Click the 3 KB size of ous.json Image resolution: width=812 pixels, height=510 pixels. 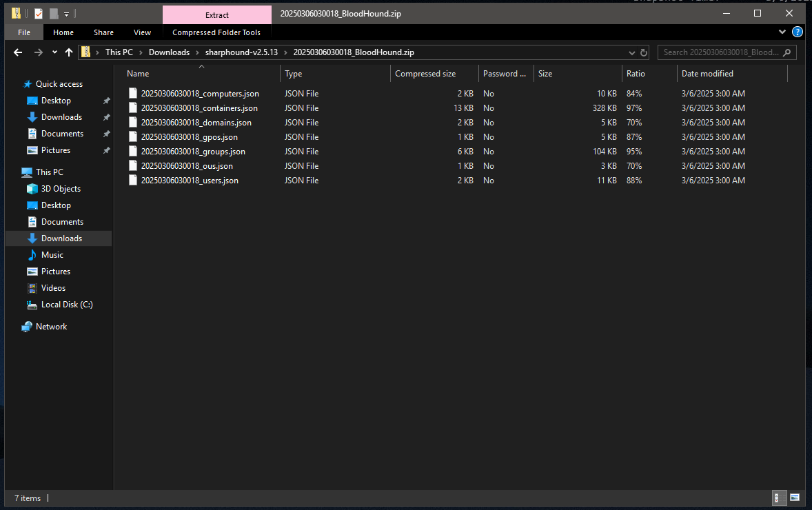coord(609,166)
